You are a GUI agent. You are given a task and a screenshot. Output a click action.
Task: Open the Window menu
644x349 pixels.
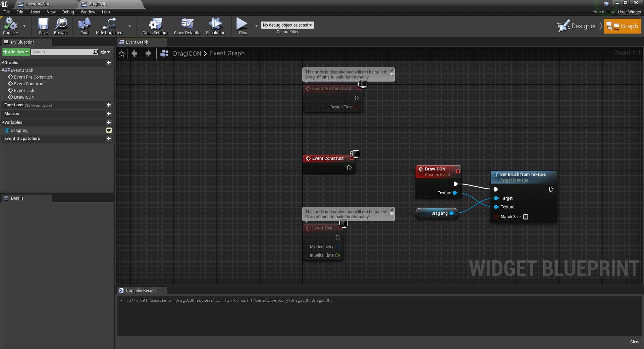click(88, 12)
